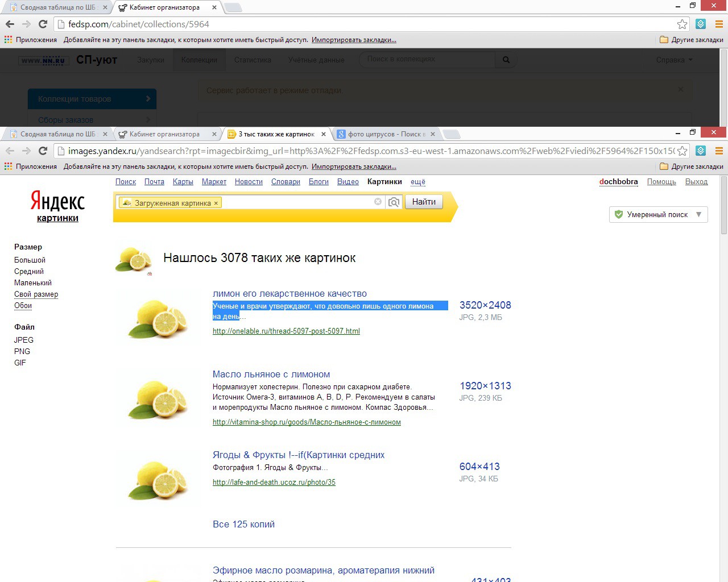Click Яндекс картинки logo
728x582 pixels.
(57, 206)
